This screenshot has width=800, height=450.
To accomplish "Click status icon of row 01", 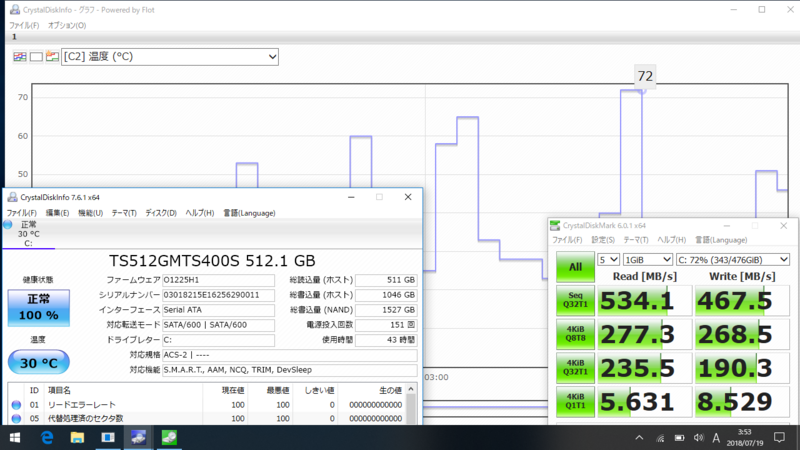I will (16, 405).
